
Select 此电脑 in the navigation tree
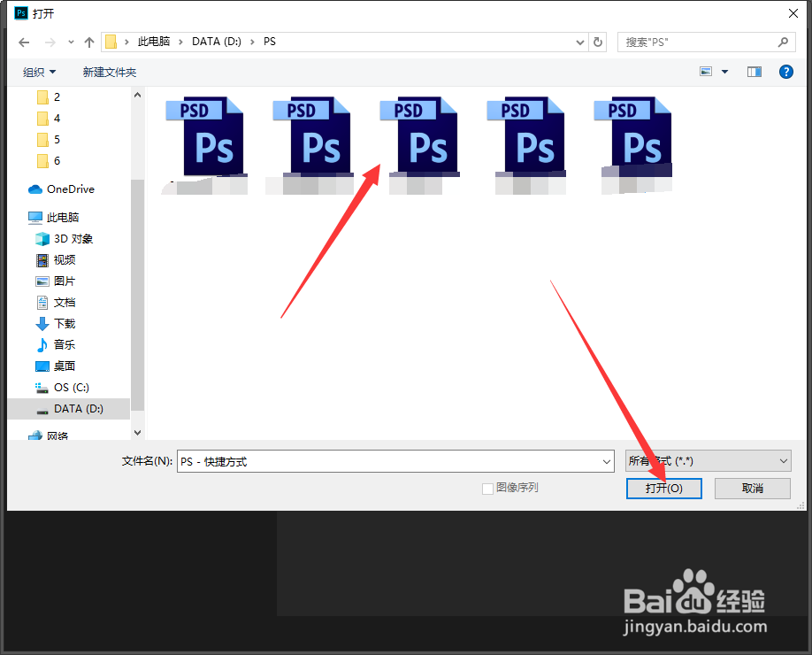pyautogui.click(x=53, y=217)
